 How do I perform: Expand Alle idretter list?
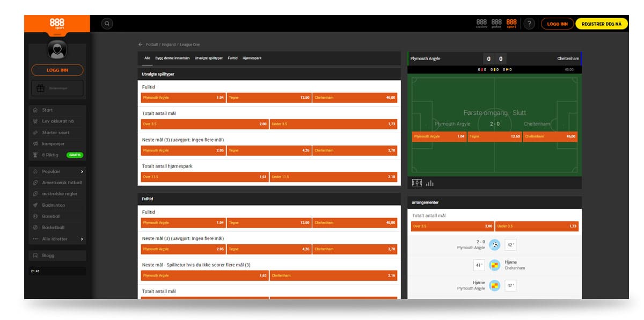pos(57,239)
